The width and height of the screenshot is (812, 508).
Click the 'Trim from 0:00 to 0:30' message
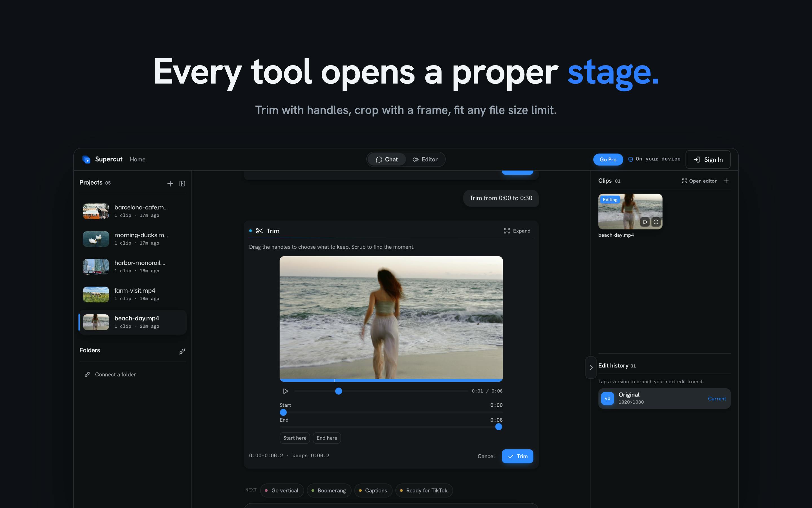click(501, 198)
